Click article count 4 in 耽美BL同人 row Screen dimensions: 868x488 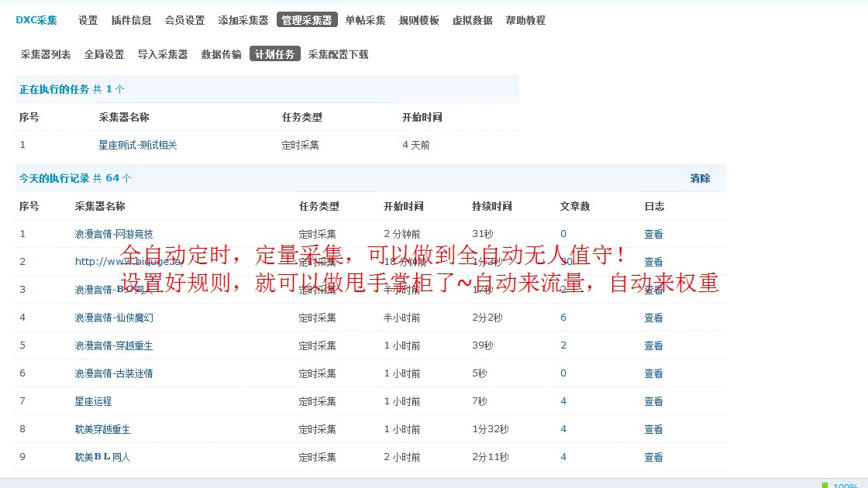(x=563, y=456)
